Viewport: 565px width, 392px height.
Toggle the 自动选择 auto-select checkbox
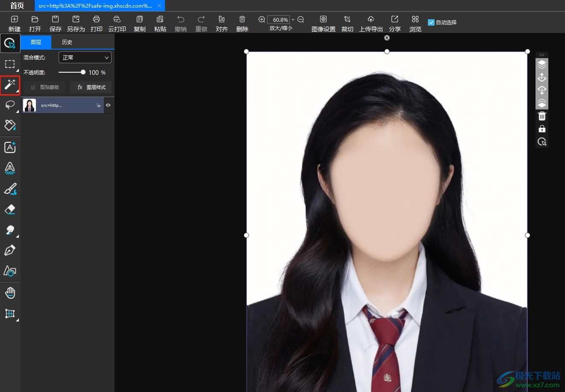tap(431, 22)
